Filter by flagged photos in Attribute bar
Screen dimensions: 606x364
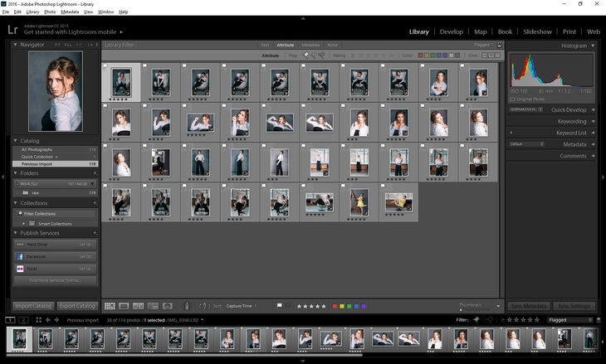[x=305, y=56]
